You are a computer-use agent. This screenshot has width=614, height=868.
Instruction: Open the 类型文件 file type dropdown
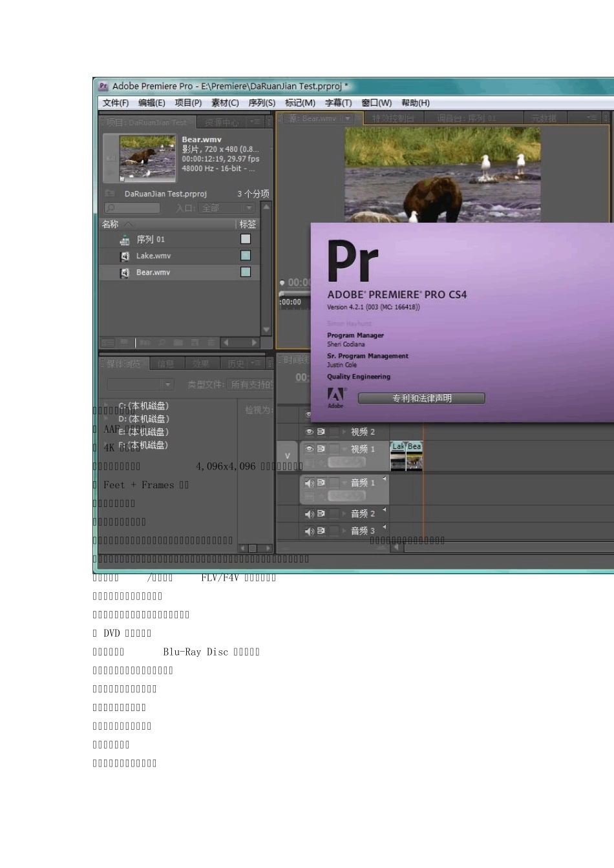pyautogui.click(x=251, y=384)
